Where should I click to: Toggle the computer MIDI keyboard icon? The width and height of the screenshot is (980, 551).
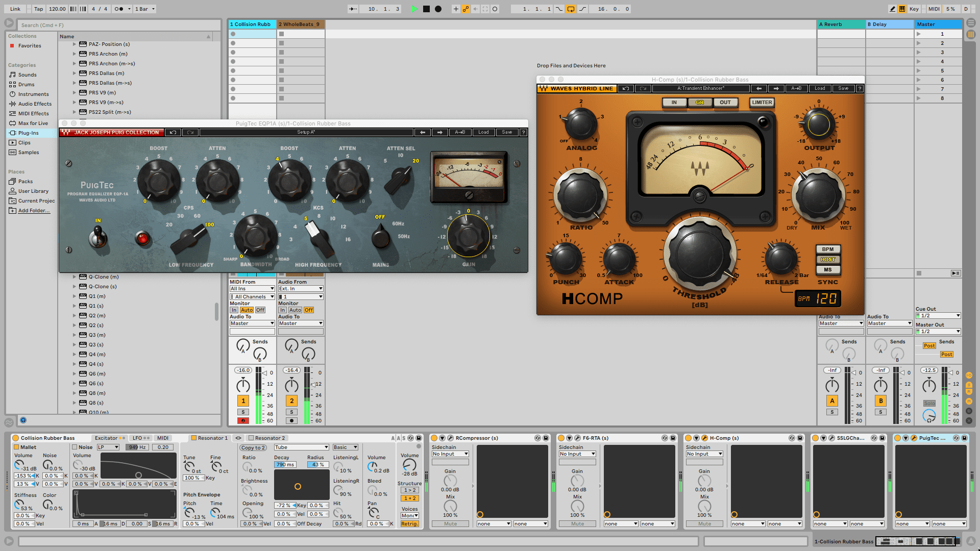902,9
